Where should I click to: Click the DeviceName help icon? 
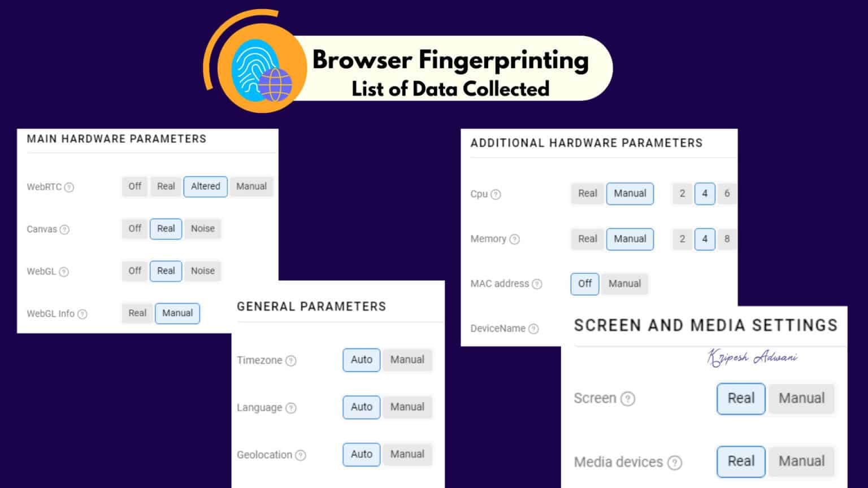click(534, 328)
